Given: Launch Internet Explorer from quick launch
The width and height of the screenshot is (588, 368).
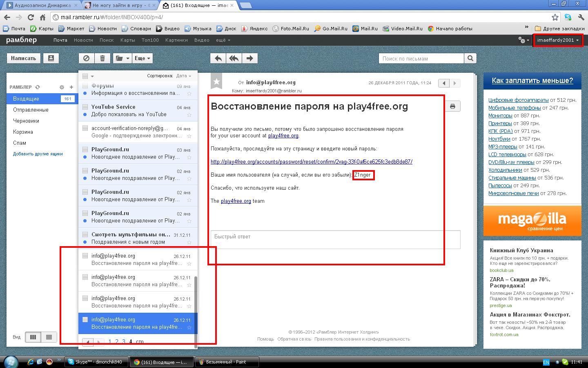Looking at the screenshot, I should click(30, 362).
